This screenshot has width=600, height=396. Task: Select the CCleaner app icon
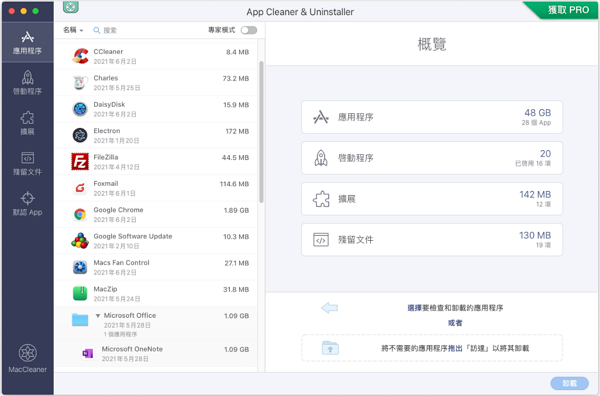point(80,56)
